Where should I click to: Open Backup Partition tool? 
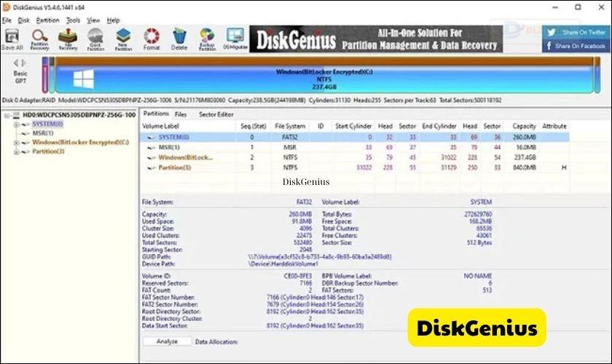coord(207,39)
